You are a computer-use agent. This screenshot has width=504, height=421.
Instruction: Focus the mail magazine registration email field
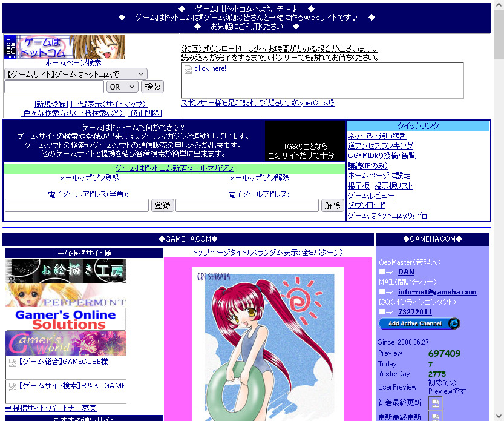[x=77, y=205]
